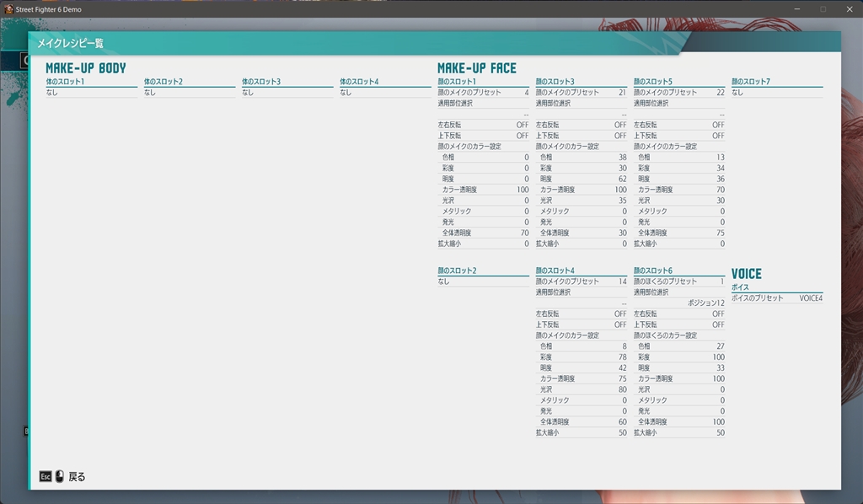Screen dimensions: 863x504
Task: Click the MAKE-UP BODY heading
Action: pos(86,68)
